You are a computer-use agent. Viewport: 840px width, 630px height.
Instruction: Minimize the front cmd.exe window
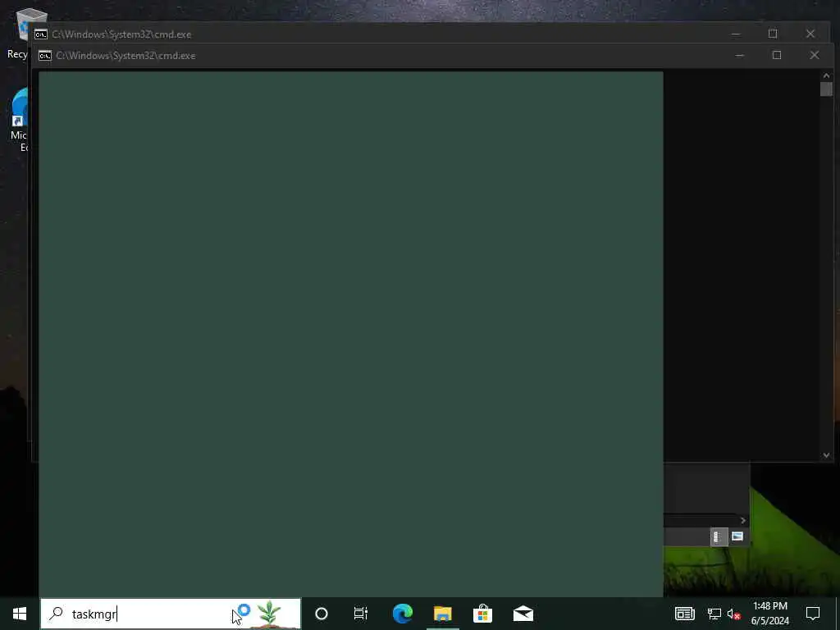point(740,55)
